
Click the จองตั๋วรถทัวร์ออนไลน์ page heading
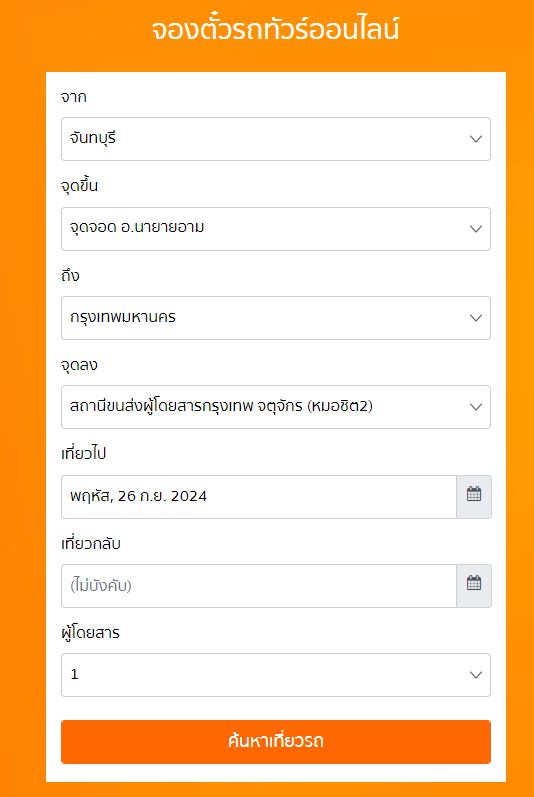(x=275, y=29)
